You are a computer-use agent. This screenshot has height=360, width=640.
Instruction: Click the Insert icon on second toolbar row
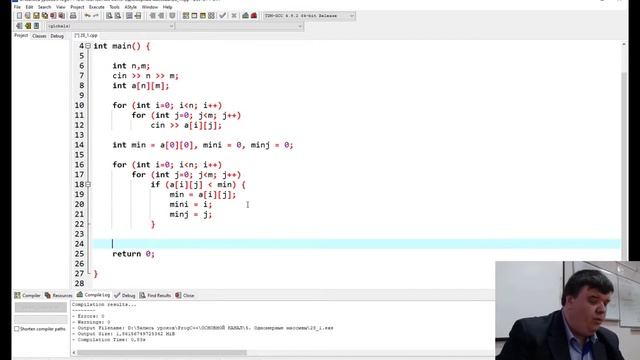(x=19, y=26)
